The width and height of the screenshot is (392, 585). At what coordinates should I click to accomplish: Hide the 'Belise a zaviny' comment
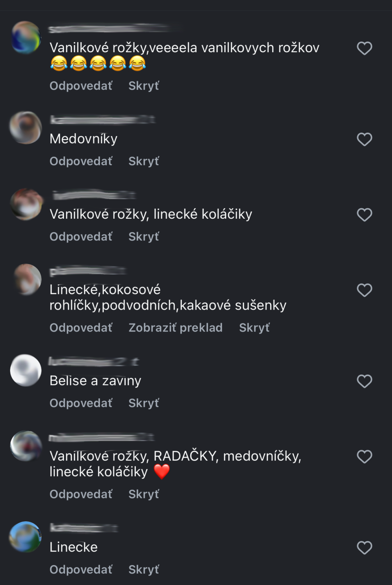coord(144,403)
